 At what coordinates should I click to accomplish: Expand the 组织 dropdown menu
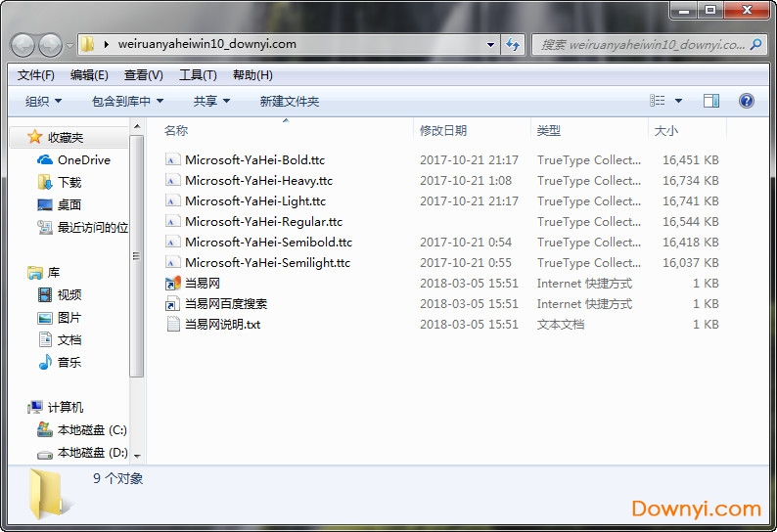44,101
